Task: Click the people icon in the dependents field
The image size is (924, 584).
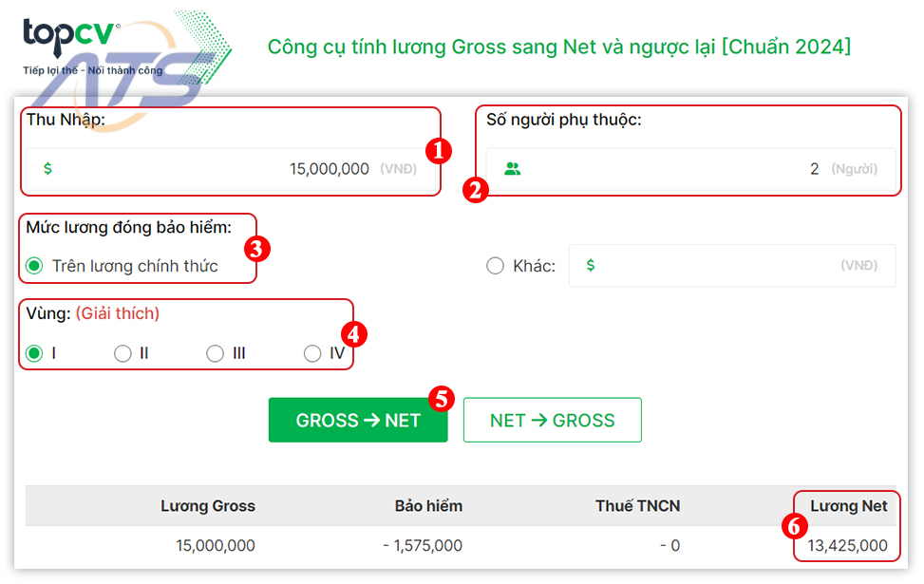Action: (x=511, y=167)
